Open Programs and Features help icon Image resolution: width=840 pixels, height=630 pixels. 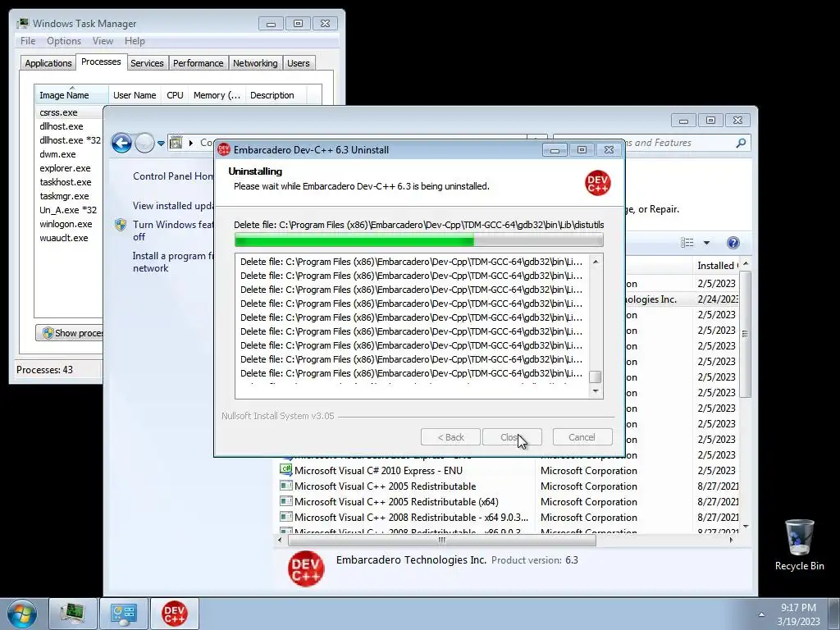pos(733,243)
